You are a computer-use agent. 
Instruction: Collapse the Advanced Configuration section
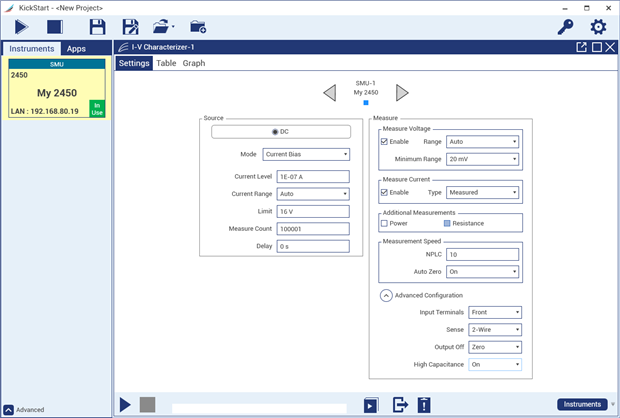point(385,295)
